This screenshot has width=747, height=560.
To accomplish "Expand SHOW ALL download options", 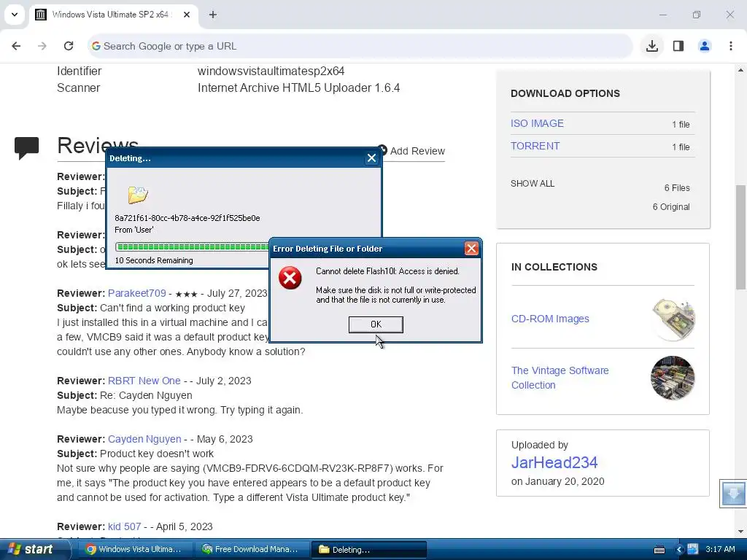I will 533,183.
